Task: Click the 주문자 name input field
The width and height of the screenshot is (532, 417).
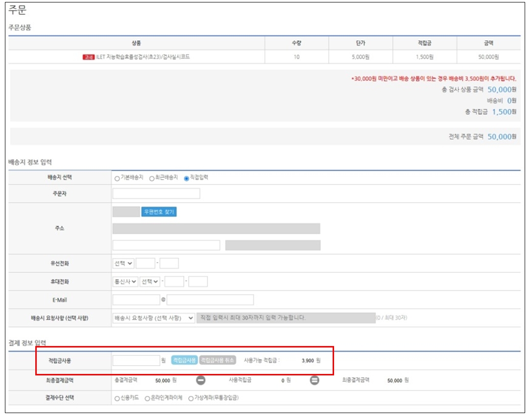Action: [156, 194]
